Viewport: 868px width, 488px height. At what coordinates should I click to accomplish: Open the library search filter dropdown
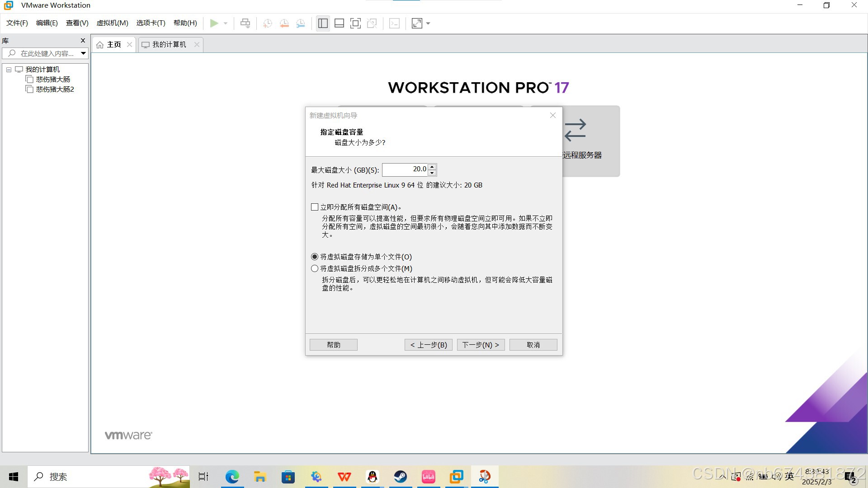(83, 53)
